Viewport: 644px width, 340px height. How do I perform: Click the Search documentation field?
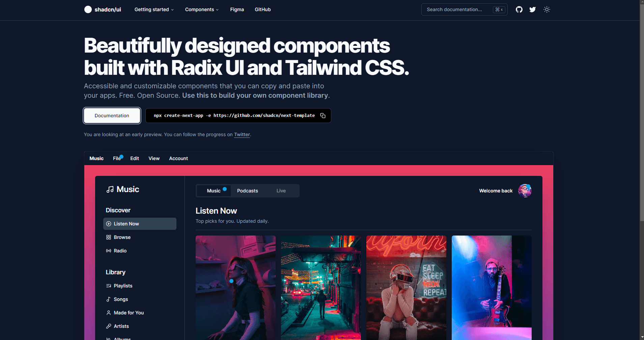coord(464,9)
